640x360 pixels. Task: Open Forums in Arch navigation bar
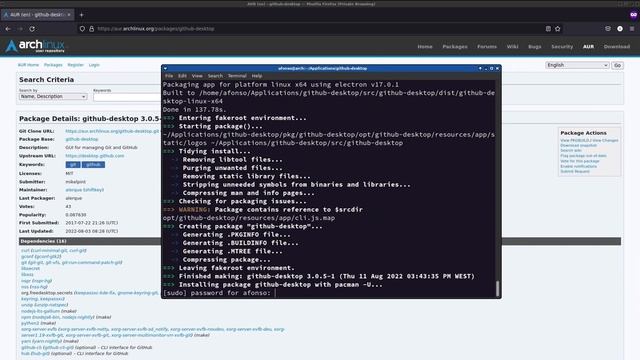point(487,47)
